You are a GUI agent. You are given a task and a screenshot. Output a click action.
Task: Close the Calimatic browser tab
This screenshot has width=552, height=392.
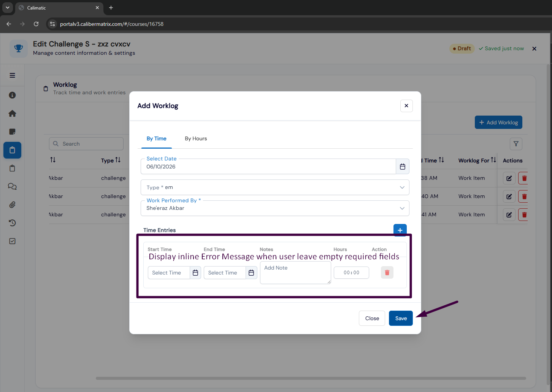click(97, 8)
